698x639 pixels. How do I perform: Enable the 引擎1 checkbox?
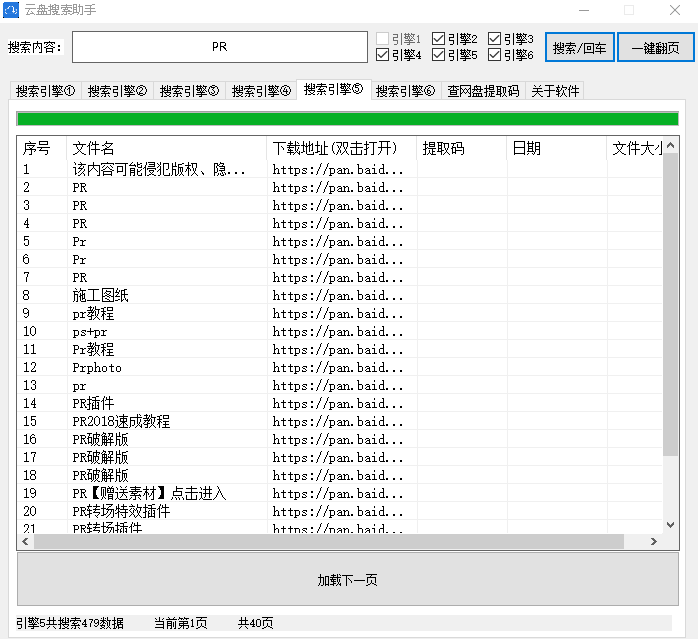pyautogui.click(x=382, y=39)
